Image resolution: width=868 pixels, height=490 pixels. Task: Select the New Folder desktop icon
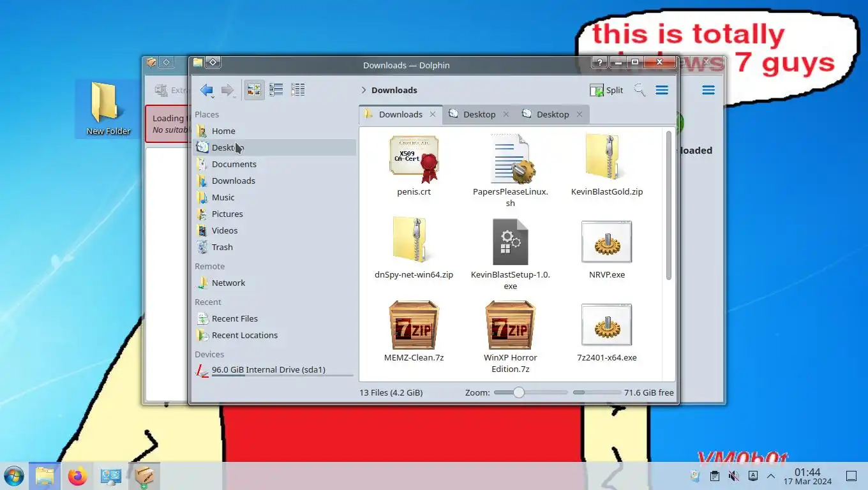(108, 109)
